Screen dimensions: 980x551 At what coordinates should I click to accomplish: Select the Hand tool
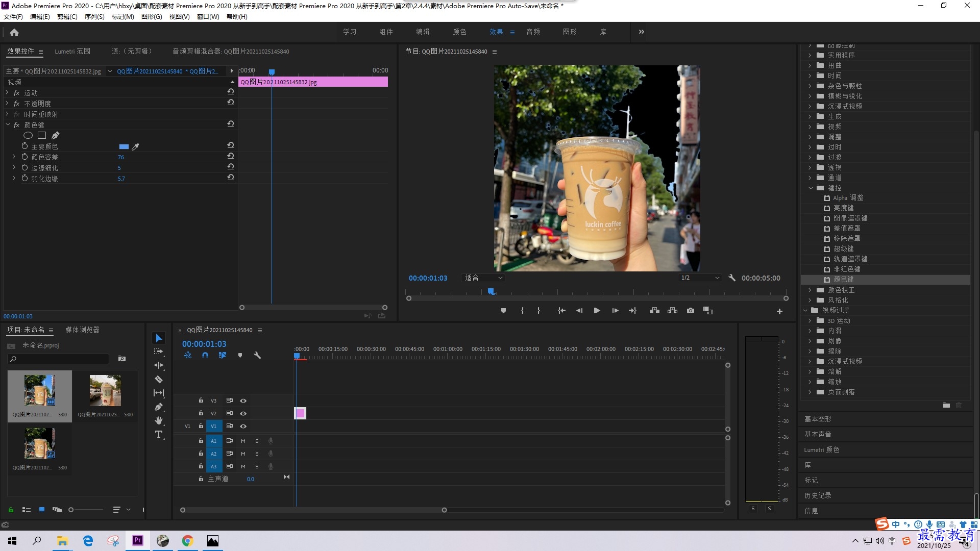[x=159, y=420]
